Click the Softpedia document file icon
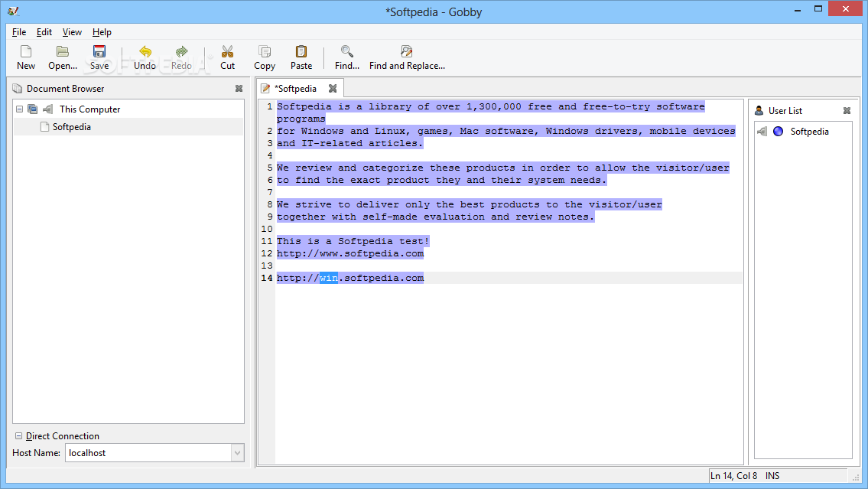 [x=45, y=127]
